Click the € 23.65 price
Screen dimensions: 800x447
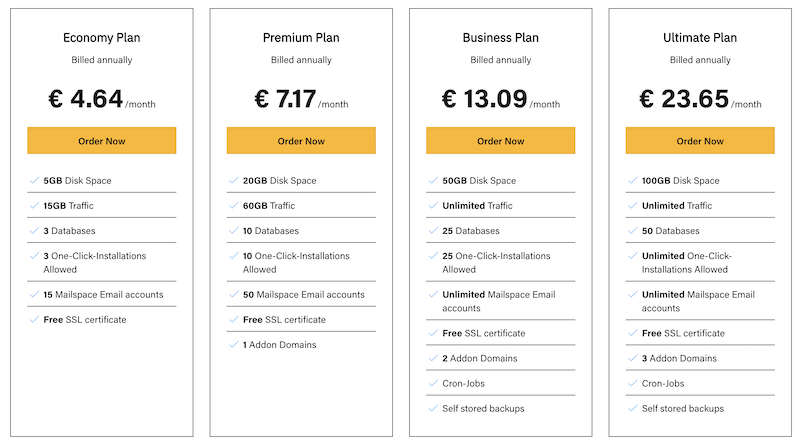(x=684, y=98)
